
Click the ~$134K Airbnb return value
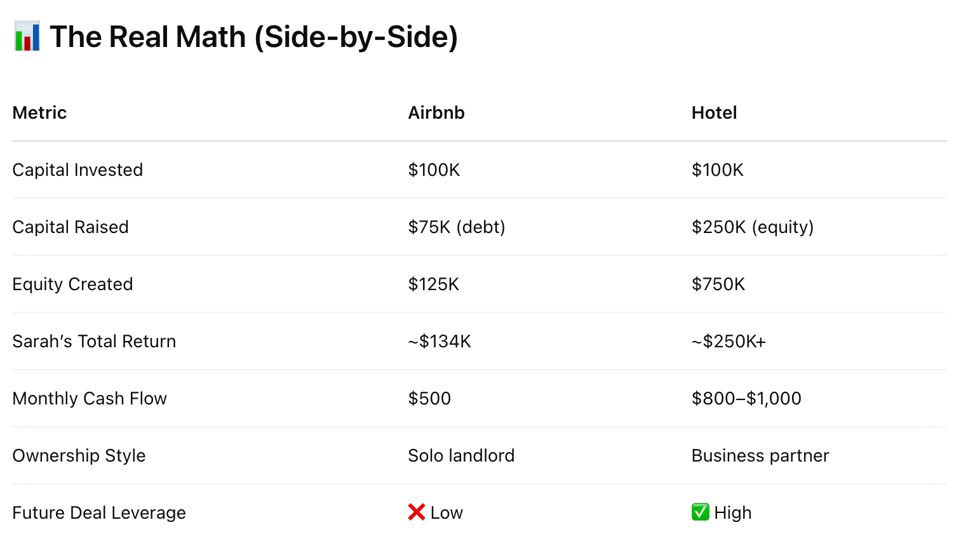tap(440, 341)
